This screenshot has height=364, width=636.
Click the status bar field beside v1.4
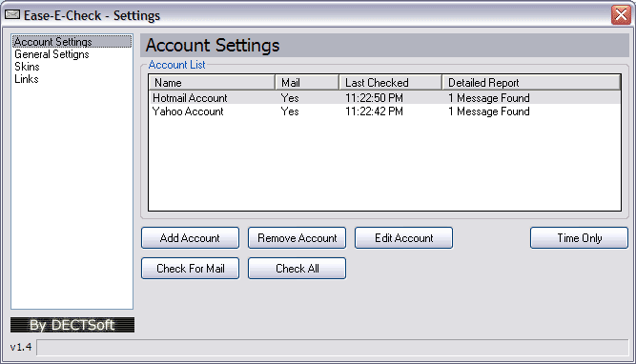click(333, 348)
